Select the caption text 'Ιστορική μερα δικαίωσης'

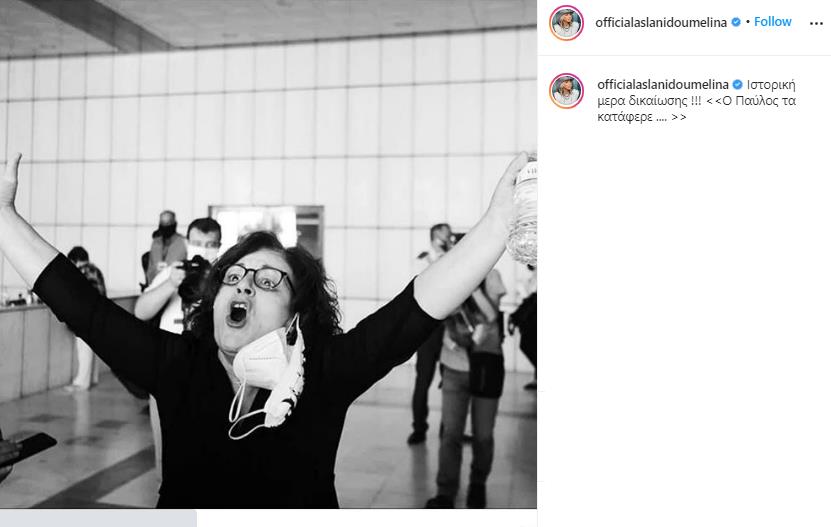tap(696, 93)
